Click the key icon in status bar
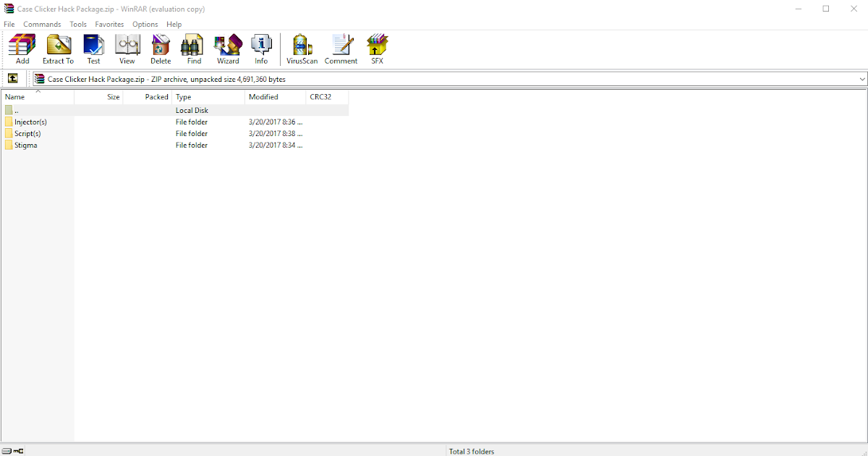 point(19,451)
